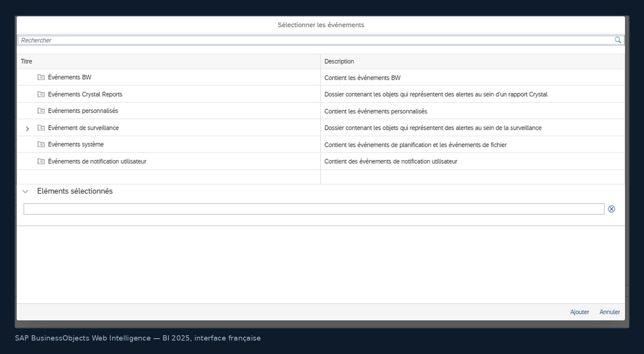Click the folder icon beside Evénements Crystal Reports
Viewport: 644px width, 354px height.
point(41,94)
